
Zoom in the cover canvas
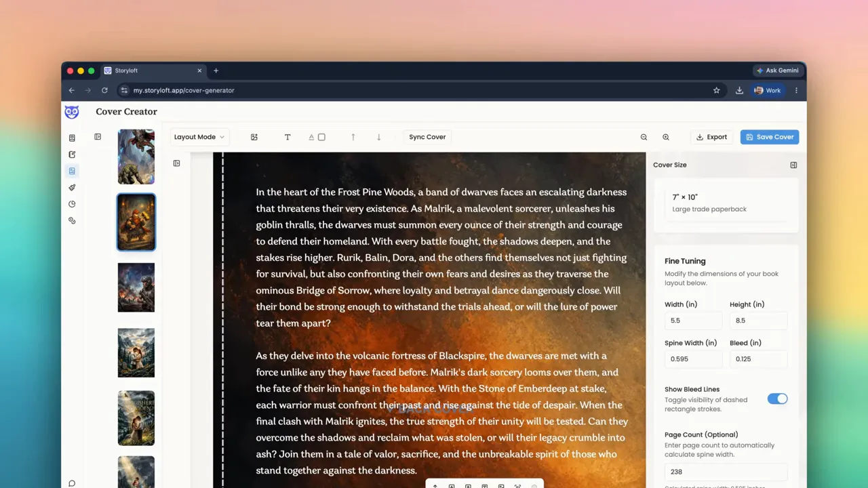(666, 137)
